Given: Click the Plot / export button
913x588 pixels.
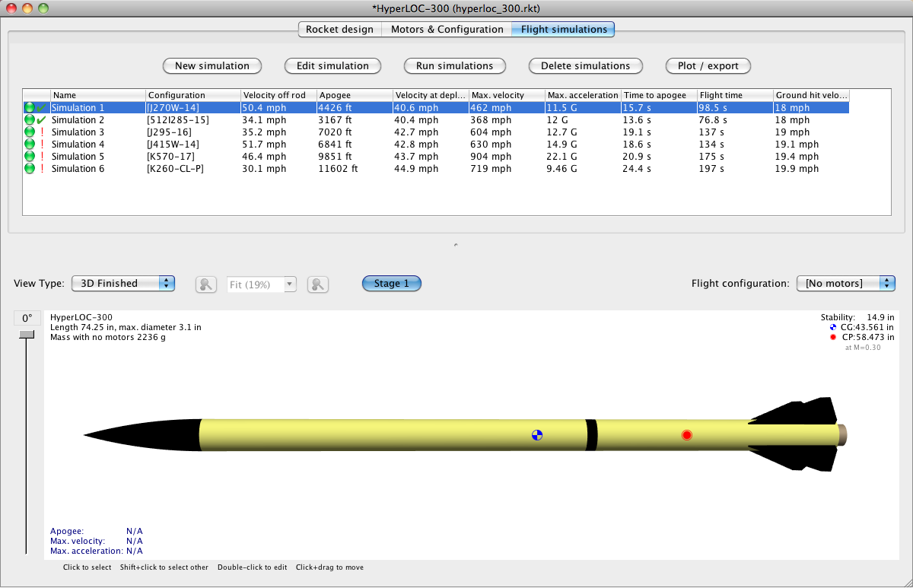Looking at the screenshot, I should (x=708, y=66).
